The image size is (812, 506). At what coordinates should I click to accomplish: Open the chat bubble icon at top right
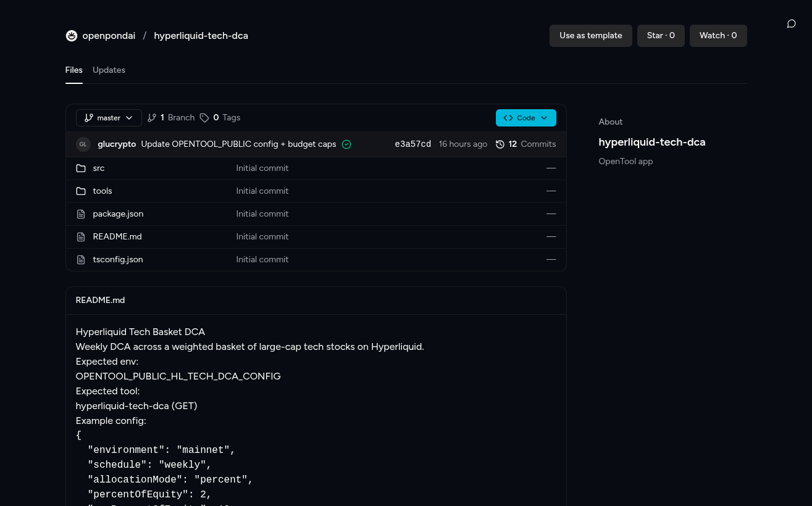[x=791, y=24]
